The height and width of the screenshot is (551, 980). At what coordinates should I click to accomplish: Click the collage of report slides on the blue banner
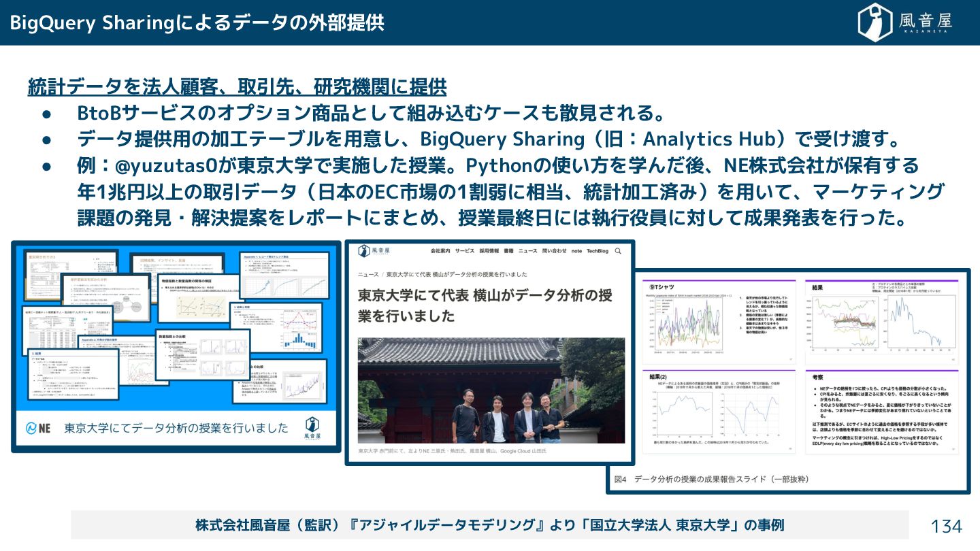tap(176, 327)
